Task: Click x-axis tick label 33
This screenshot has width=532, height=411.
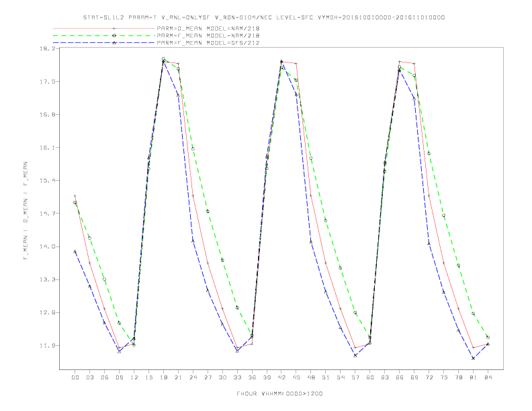Action: (238, 377)
